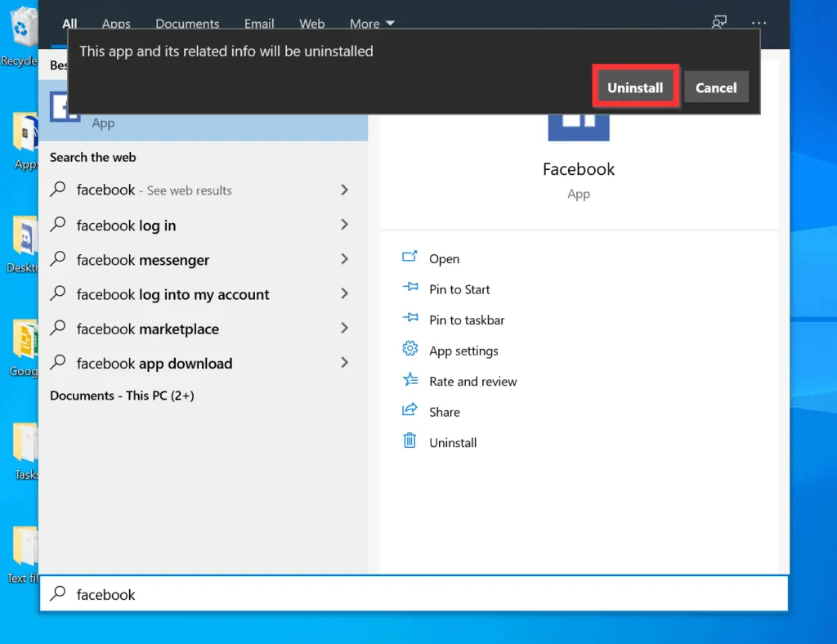837x644 pixels.
Task: Click the Pin to Start pin icon
Action: pyautogui.click(x=410, y=288)
